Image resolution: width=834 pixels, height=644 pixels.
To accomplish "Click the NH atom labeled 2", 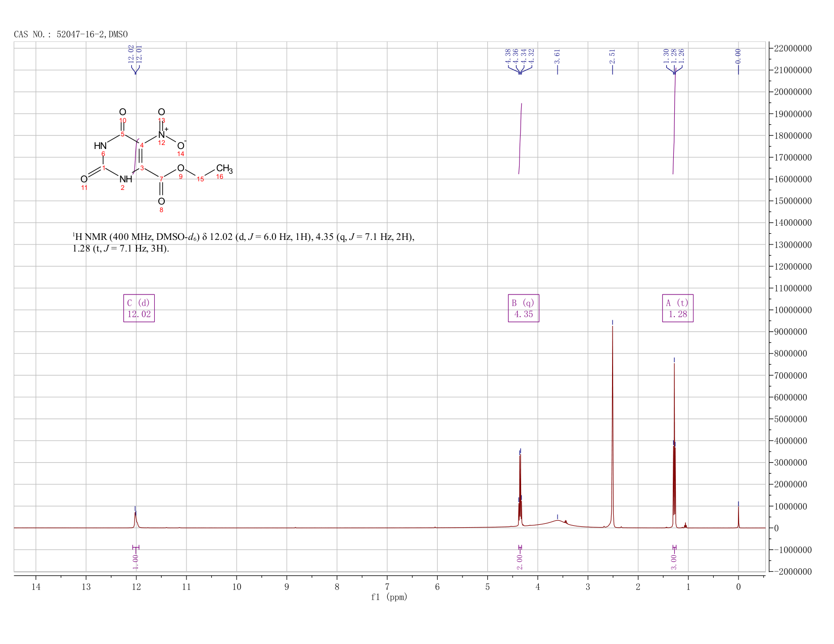I will click(x=126, y=179).
